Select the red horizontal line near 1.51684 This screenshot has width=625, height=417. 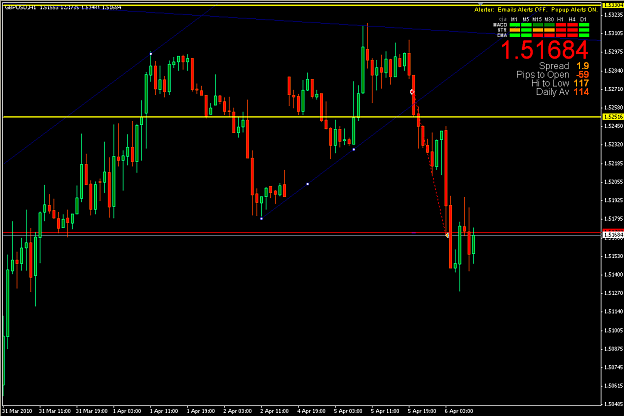coord(302,232)
